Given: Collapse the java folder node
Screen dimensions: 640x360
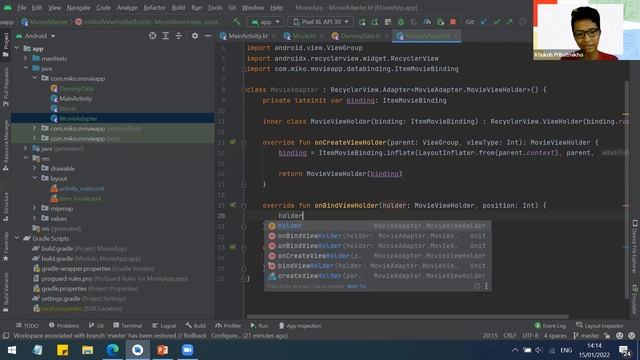Looking at the screenshot, I should click(x=25, y=68).
